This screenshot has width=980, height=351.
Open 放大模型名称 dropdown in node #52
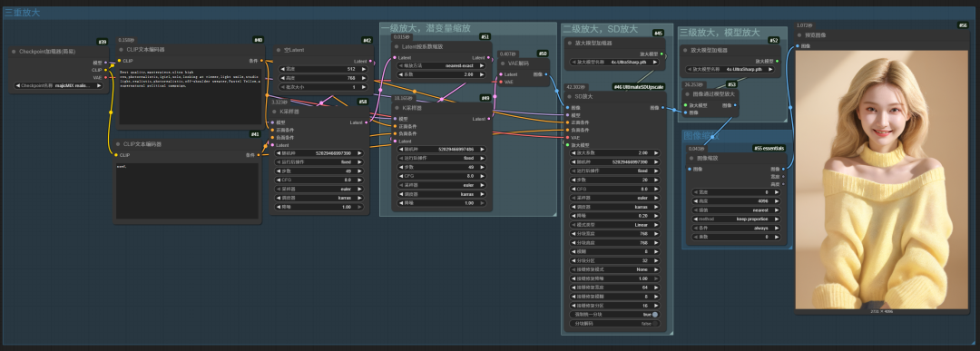730,69
